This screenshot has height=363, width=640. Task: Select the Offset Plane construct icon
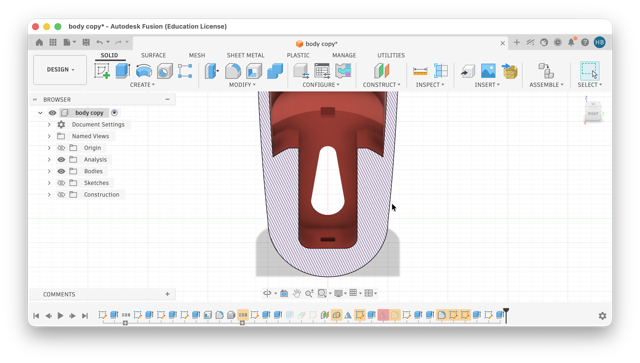tap(382, 71)
